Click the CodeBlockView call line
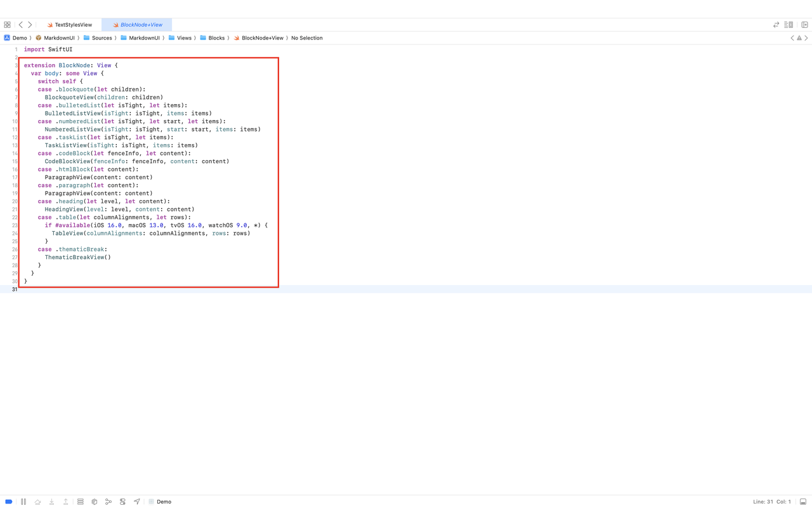812x508 pixels. point(137,161)
